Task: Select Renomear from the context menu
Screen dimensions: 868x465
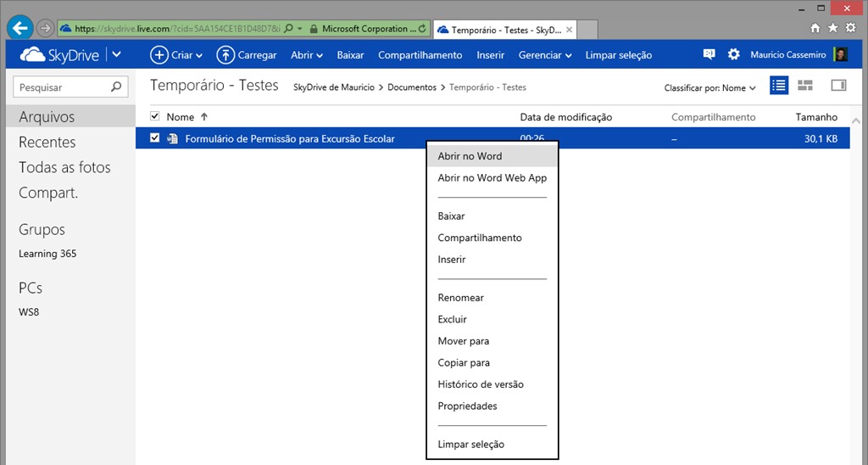Action: [460, 298]
